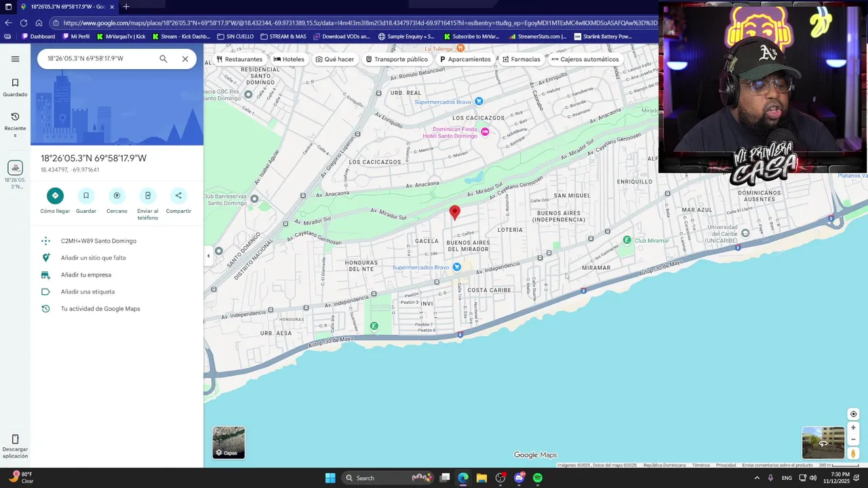Click the red location pin on map

click(455, 213)
